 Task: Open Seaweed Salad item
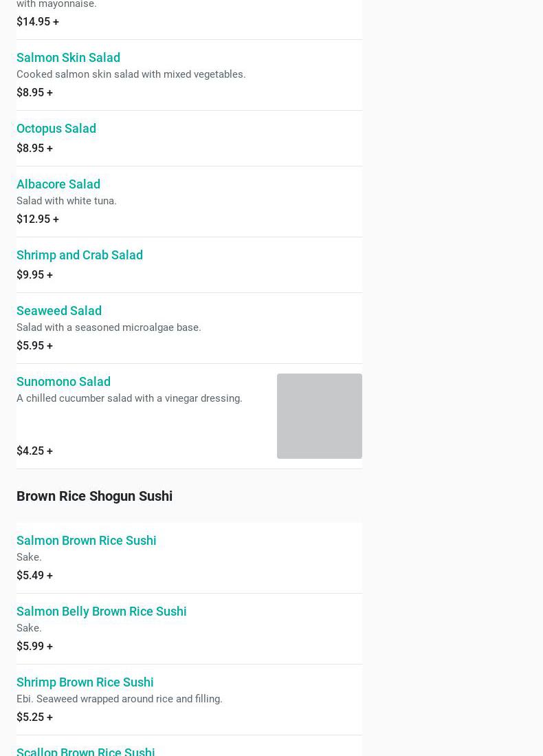pos(59,310)
